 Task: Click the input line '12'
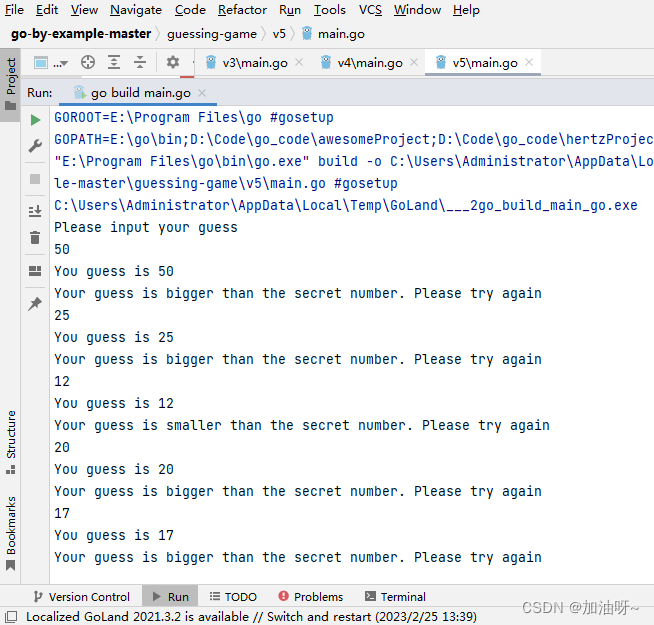(x=62, y=381)
